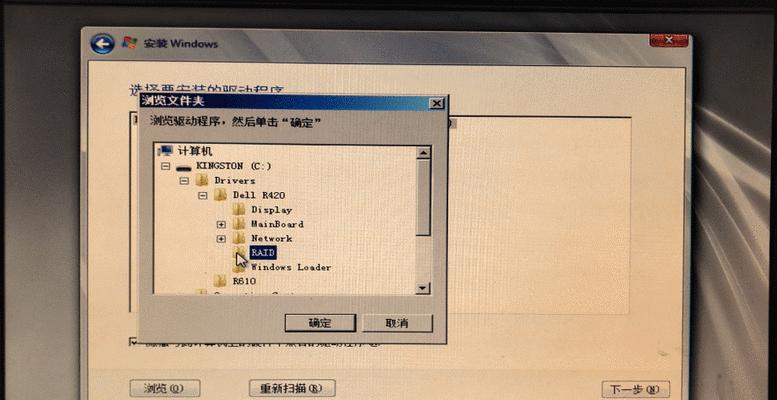This screenshot has height=400, width=777.
Task: Click the Dell R420 folder icon
Action: 221,195
